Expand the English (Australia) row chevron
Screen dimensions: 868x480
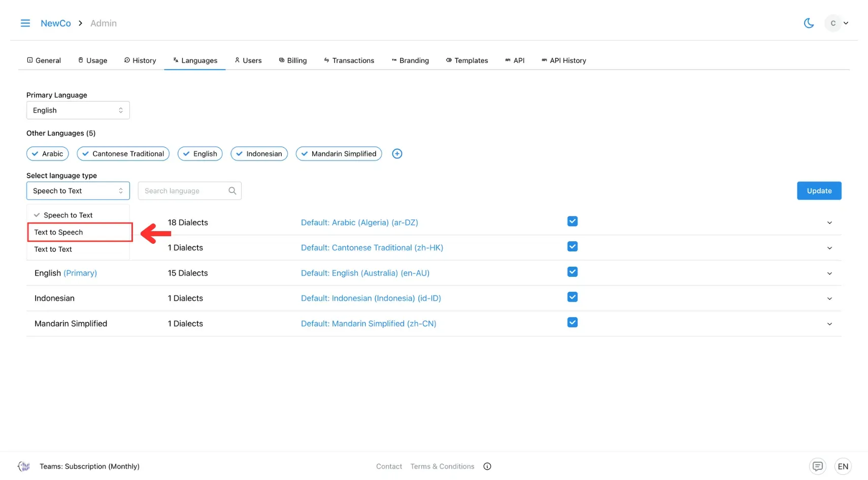(x=829, y=274)
